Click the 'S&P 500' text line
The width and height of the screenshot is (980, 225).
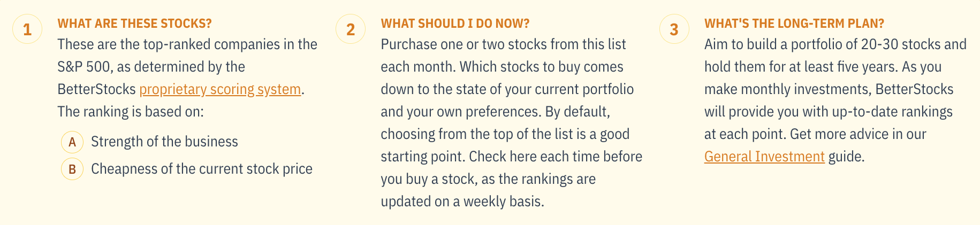(x=151, y=67)
